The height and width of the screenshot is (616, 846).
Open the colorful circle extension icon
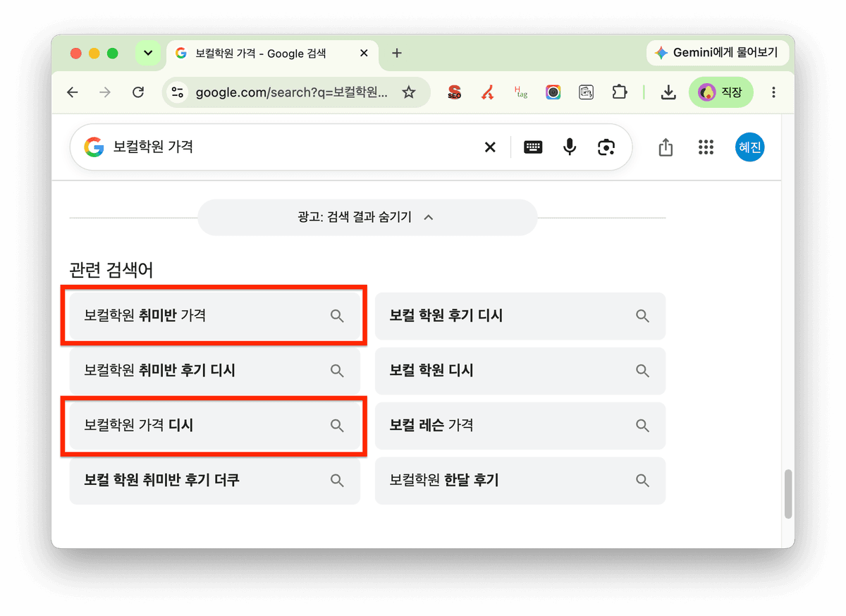(x=553, y=92)
